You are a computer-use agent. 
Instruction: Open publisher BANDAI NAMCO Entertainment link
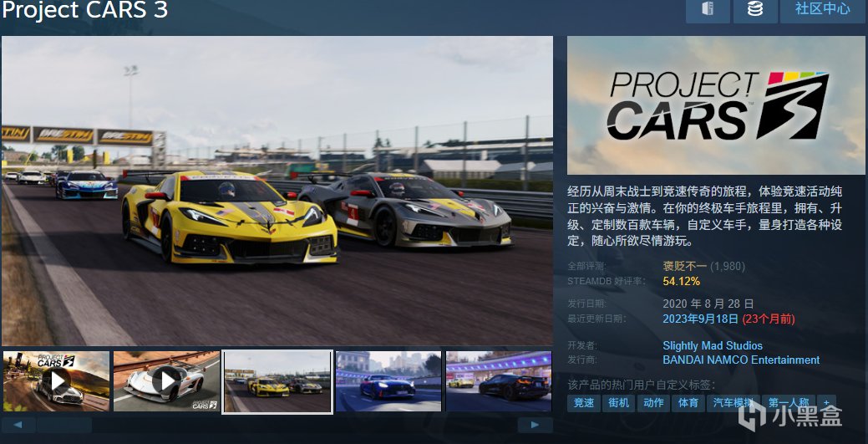pyautogui.click(x=741, y=360)
